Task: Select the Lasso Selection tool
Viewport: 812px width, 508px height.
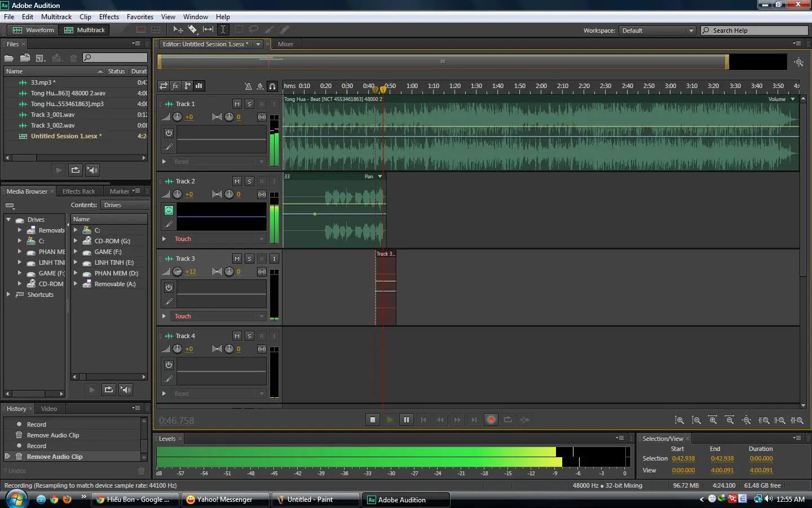Action: pyautogui.click(x=254, y=29)
